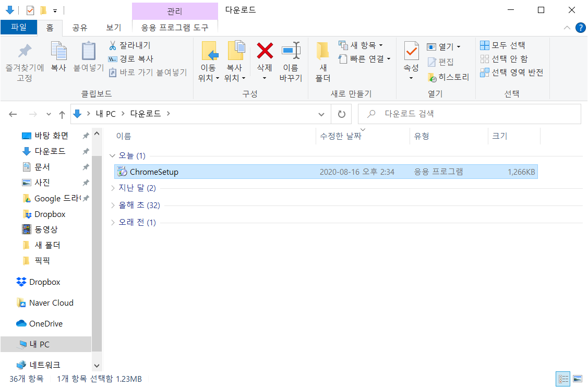Screen dimensions: 588x387
Task: Open Application Tools (응용 프로그램 도구) tab
Action: pos(175,28)
